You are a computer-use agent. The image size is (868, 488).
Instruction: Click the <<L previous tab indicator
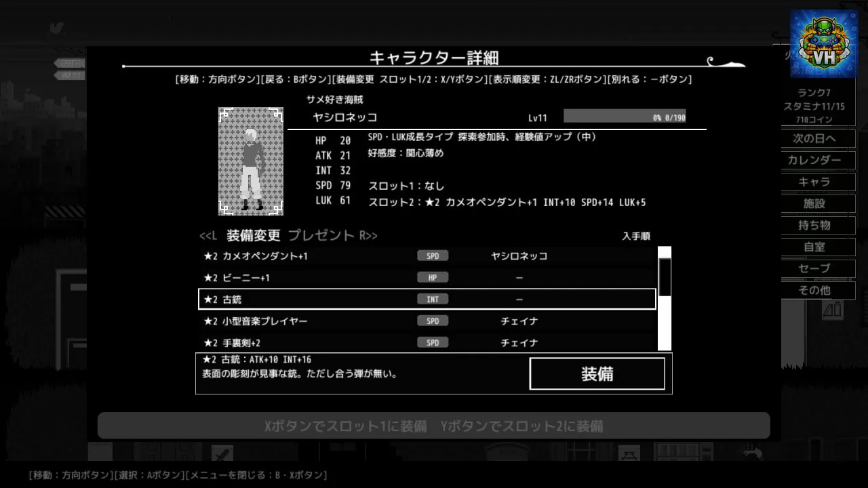(208, 236)
